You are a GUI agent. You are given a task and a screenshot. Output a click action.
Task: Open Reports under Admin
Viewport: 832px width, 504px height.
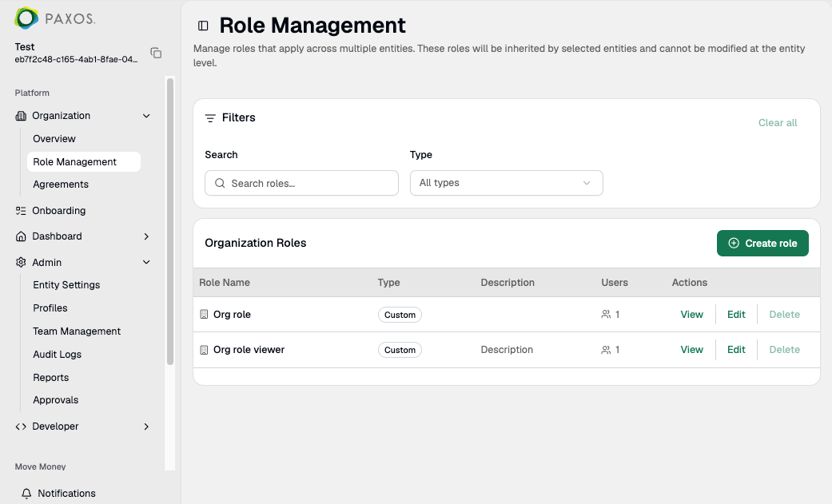50,378
